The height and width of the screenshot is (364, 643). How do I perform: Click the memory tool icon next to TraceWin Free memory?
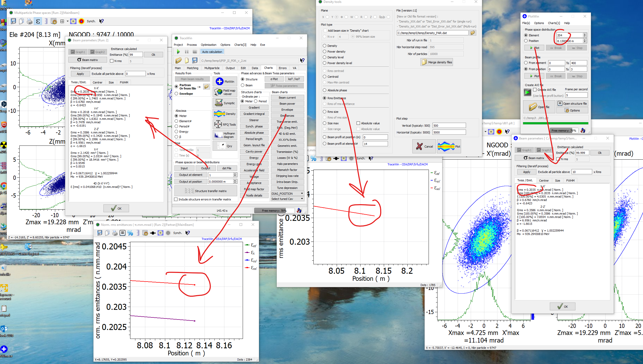(299, 210)
